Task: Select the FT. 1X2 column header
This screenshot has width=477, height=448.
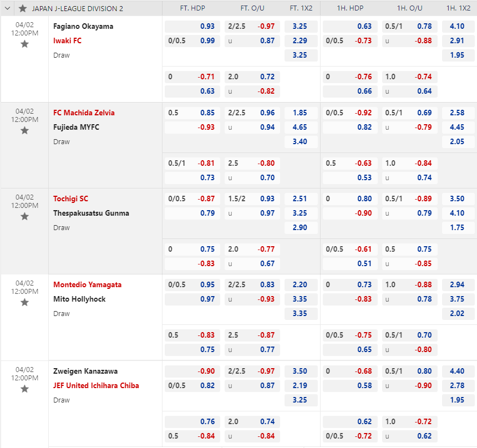Action: (x=301, y=8)
